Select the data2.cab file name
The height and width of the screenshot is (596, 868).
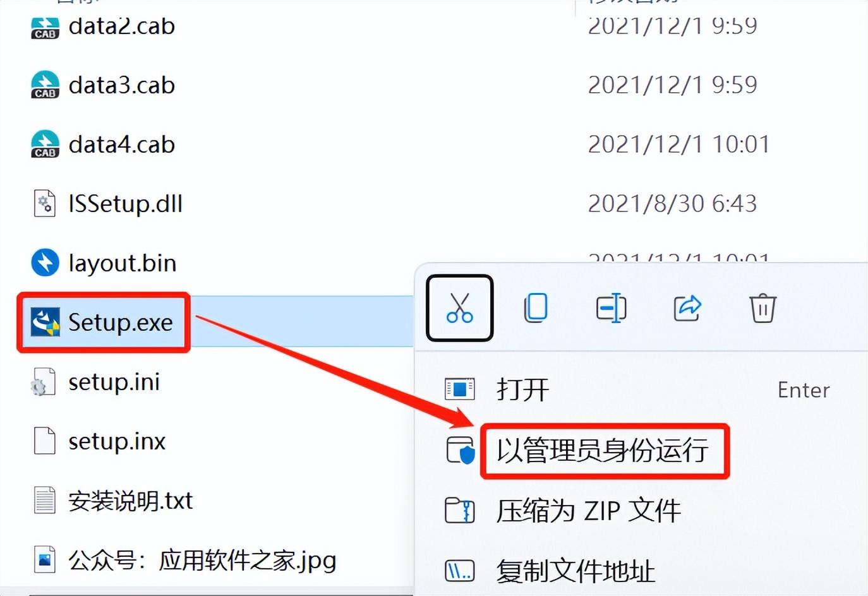121,26
